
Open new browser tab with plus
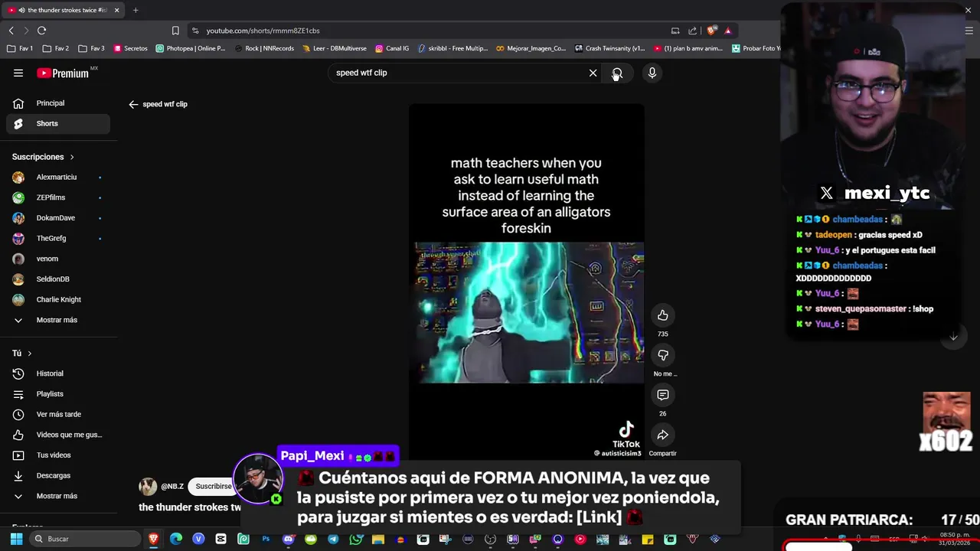pyautogui.click(x=136, y=10)
